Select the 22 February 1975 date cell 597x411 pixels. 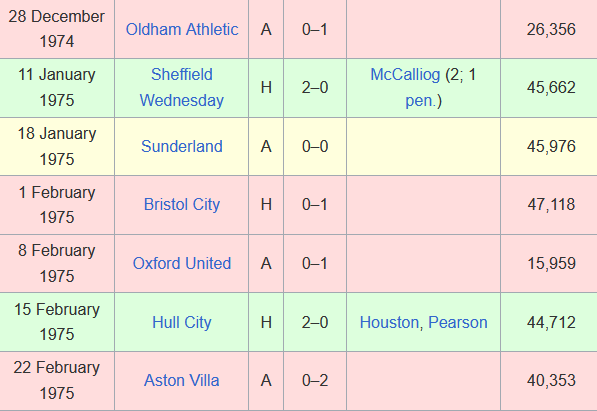pyautogui.click(x=57, y=381)
